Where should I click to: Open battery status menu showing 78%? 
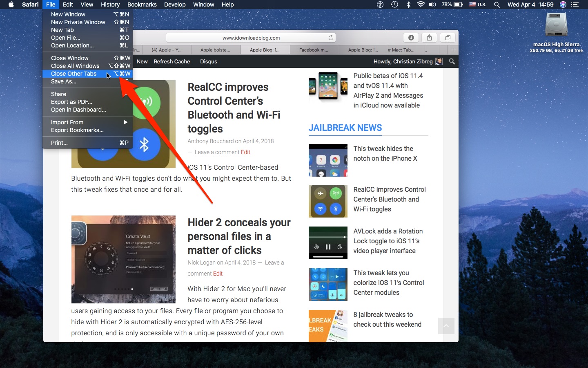(452, 4)
